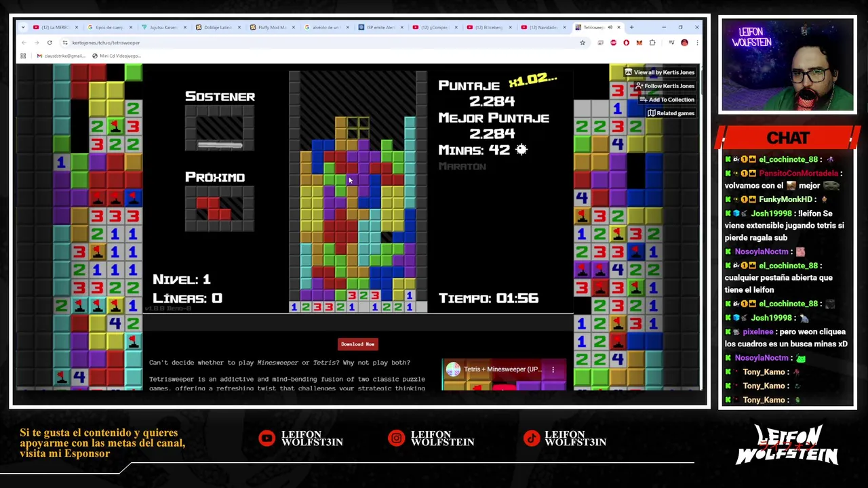Viewport: 868px width, 488px height.
Task: Open the YouTube video options three dots
Action: tap(553, 369)
